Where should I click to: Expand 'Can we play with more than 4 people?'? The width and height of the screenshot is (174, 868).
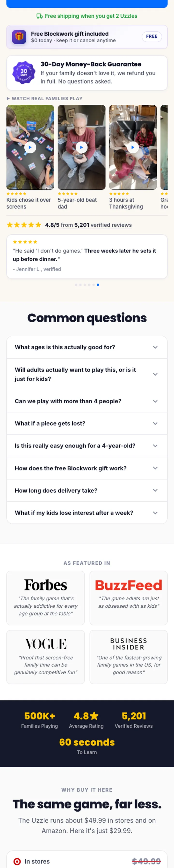click(87, 401)
